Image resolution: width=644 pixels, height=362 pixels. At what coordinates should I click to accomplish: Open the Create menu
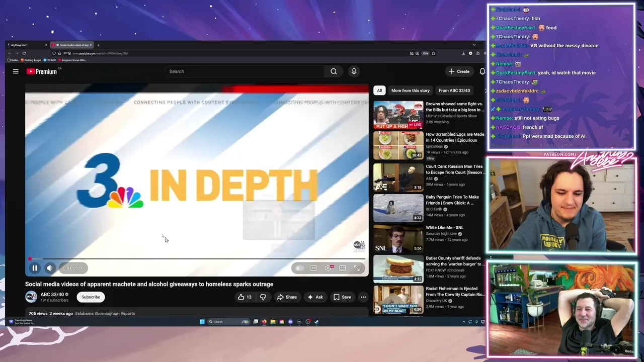point(459,71)
